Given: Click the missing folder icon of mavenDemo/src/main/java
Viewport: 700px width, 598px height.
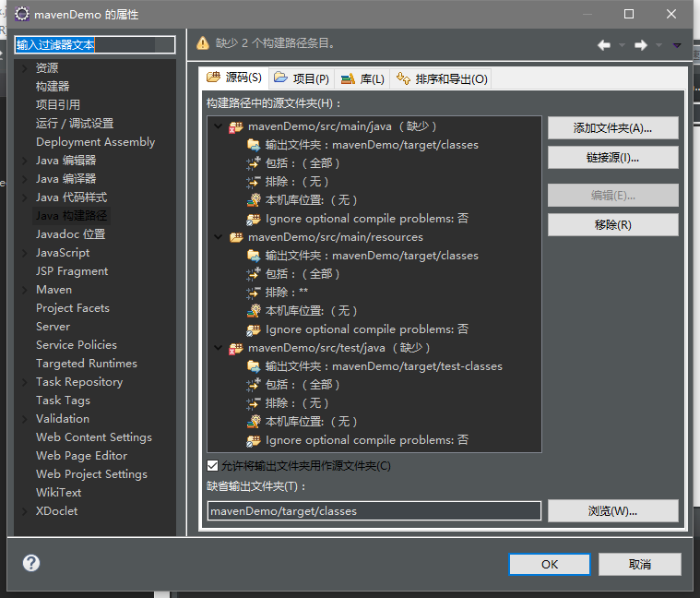Looking at the screenshot, I should coord(236,126).
